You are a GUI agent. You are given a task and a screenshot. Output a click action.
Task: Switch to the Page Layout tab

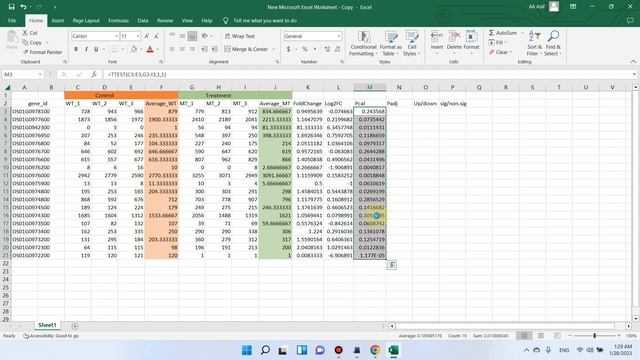tap(86, 20)
